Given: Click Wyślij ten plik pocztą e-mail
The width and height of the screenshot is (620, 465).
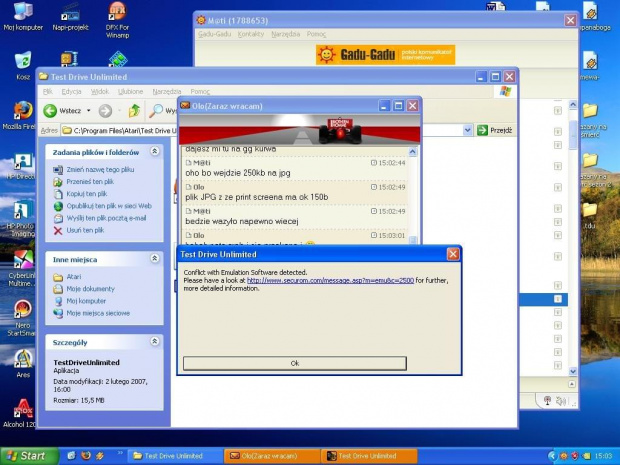Looking at the screenshot, I should (x=106, y=218).
